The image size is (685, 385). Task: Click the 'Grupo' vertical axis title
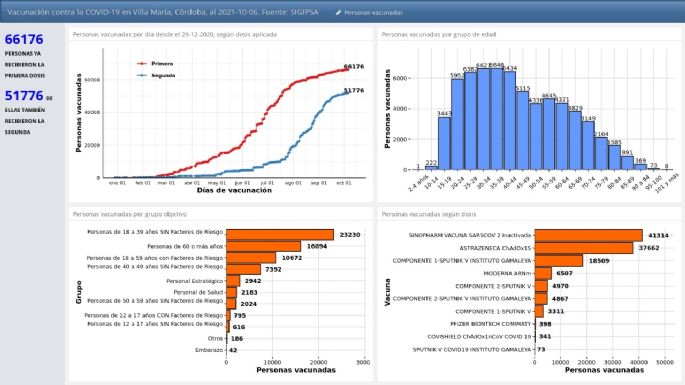pyautogui.click(x=79, y=292)
